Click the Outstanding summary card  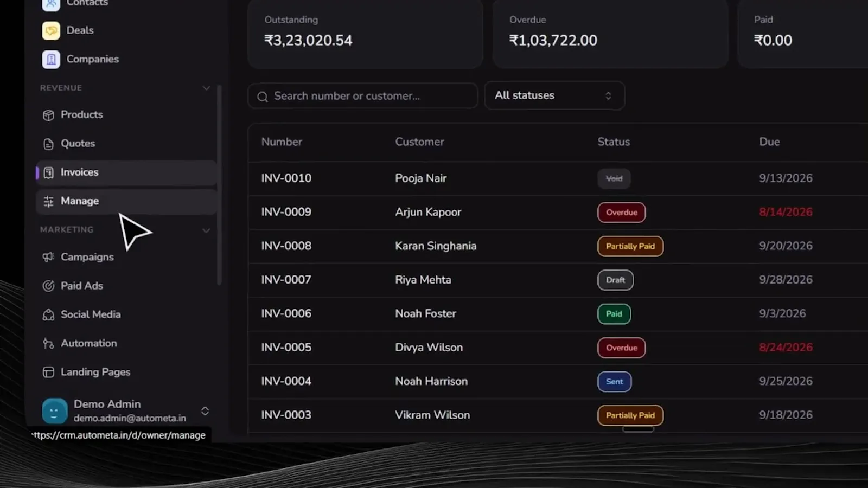coord(365,34)
